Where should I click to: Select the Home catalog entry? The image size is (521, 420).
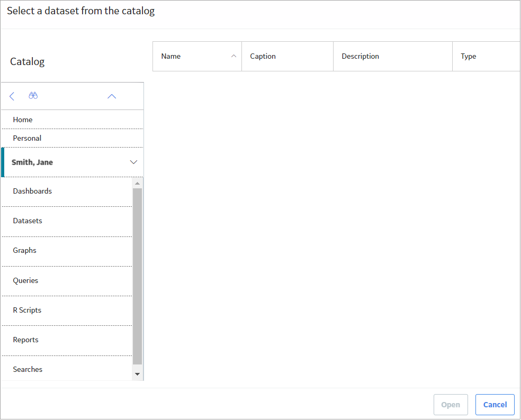(73, 120)
